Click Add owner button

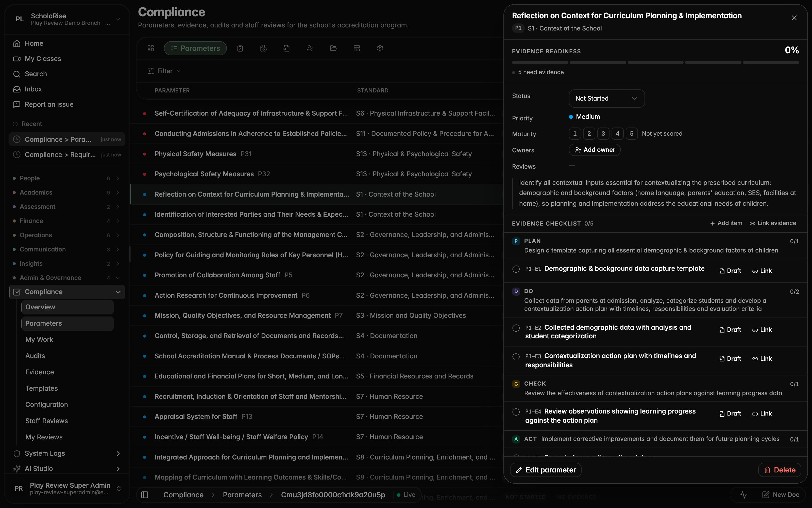pyautogui.click(x=595, y=150)
